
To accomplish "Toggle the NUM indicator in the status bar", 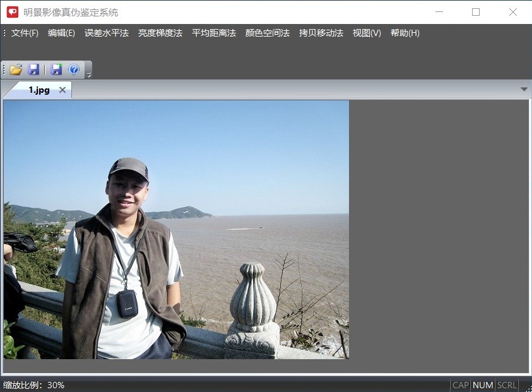I will click(482, 385).
